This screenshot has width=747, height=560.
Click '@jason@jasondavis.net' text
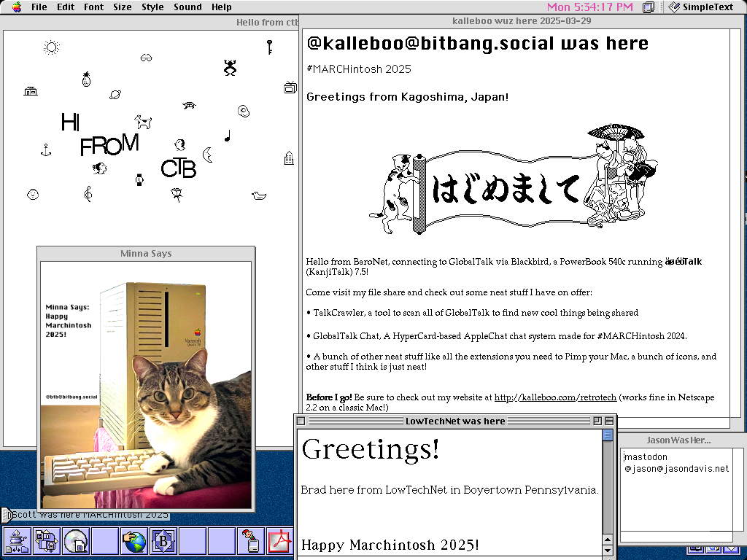tap(676, 469)
